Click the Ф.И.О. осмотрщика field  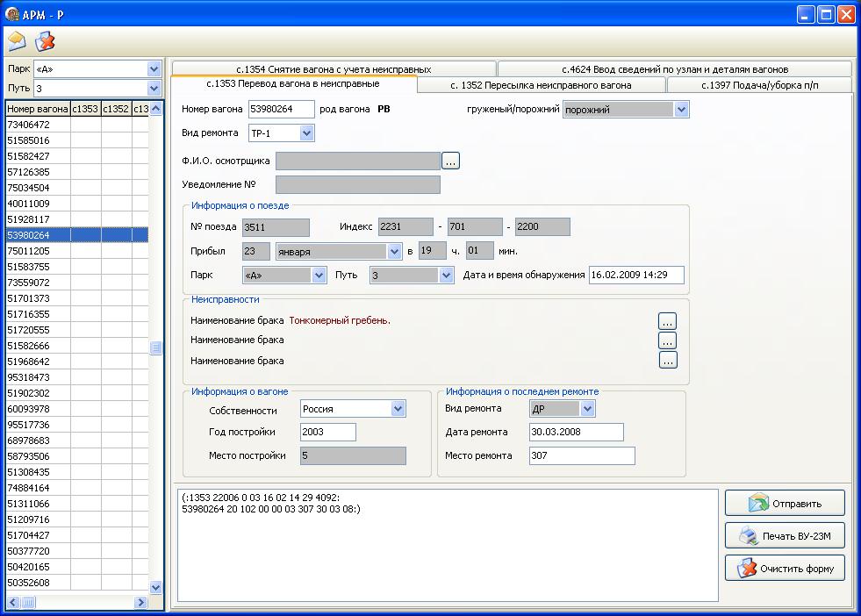click(x=358, y=161)
